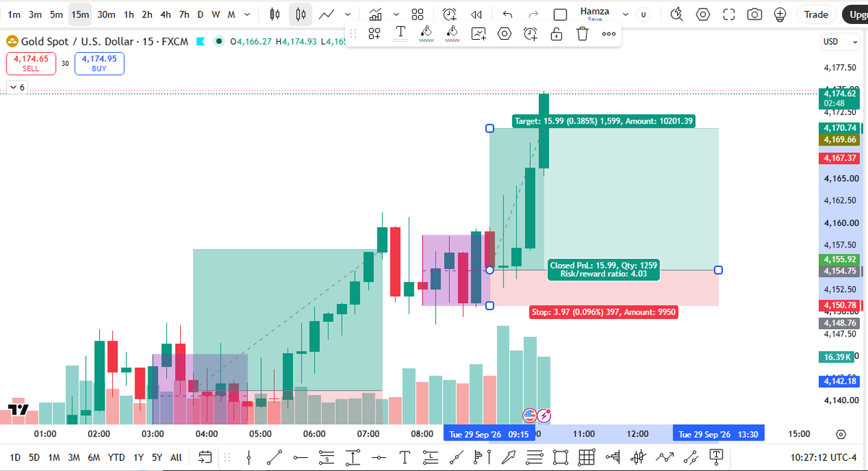Click the TradingView logo on chart
The width and height of the screenshot is (868, 471).
pos(17,410)
